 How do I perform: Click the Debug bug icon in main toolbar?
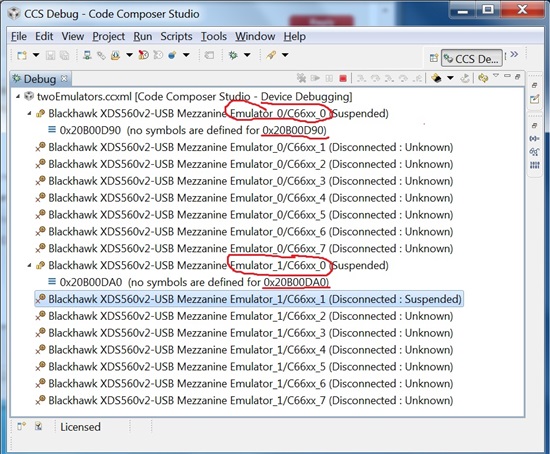tap(233, 55)
